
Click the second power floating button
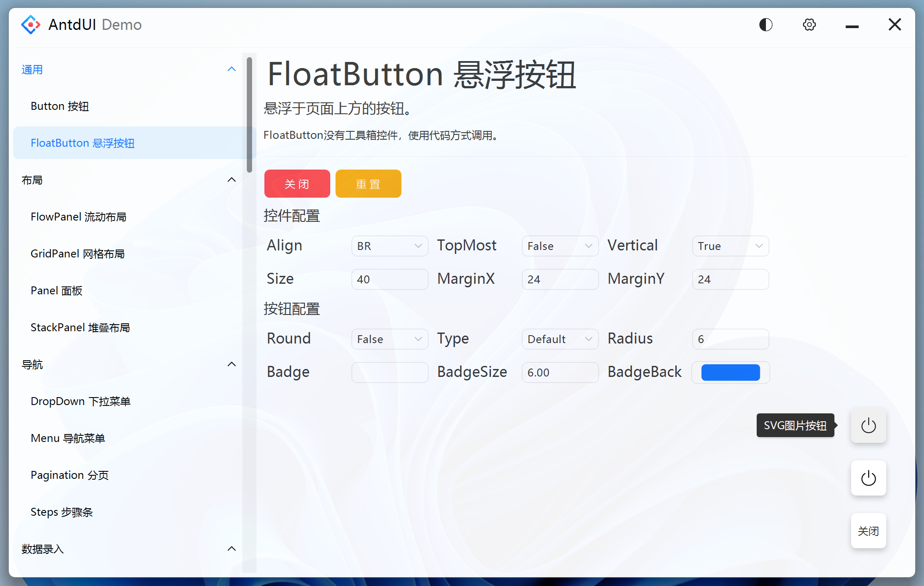click(x=868, y=478)
